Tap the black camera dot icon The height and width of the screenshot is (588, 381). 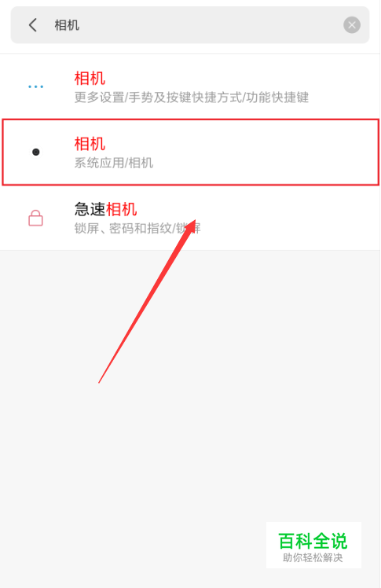[x=36, y=152]
